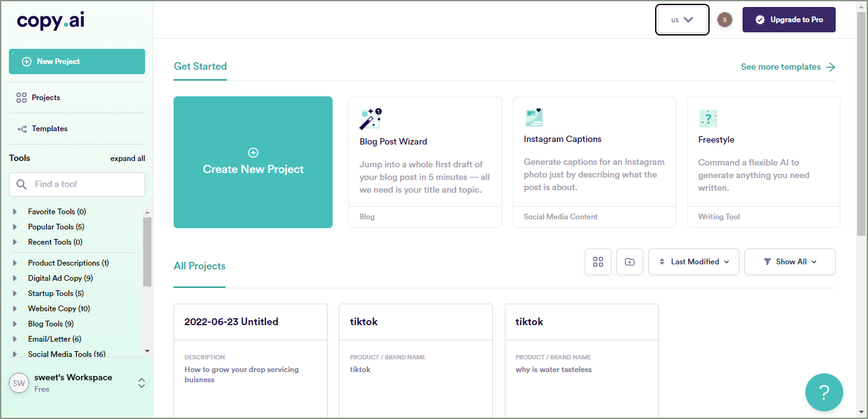Click the SW workspace avatar

coord(19,383)
